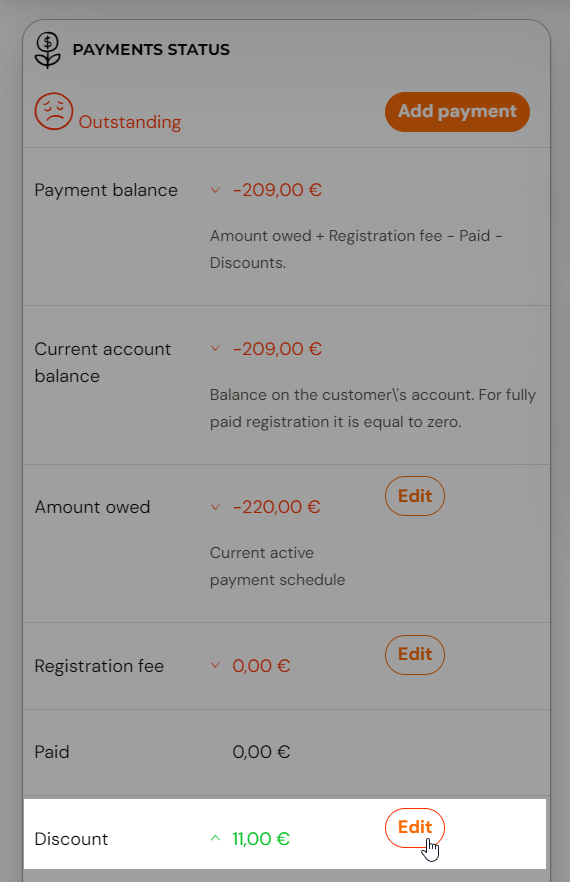
Task: Click the Outstanding status text
Action: point(130,122)
